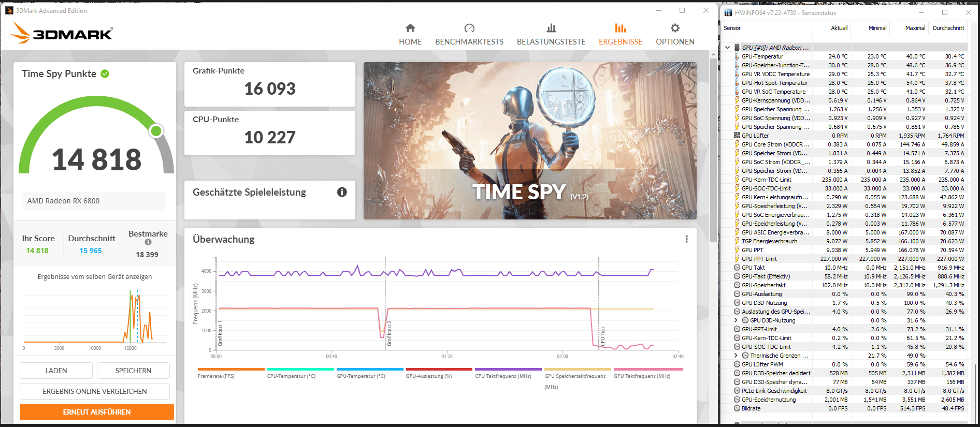This screenshot has height=427, width=980.
Task: Click the GPU D3D-Speicher dediziert icon
Action: pyautogui.click(x=737, y=373)
